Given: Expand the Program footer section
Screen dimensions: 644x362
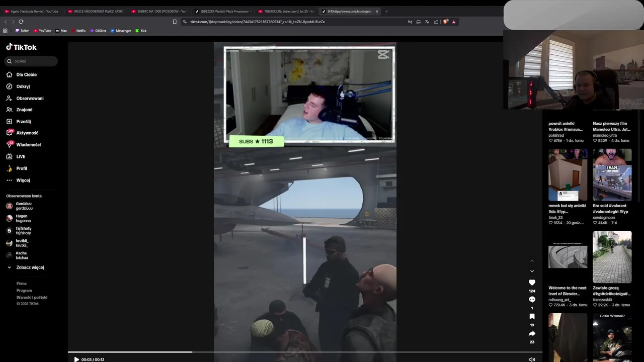Looking at the screenshot, I should [x=24, y=290].
